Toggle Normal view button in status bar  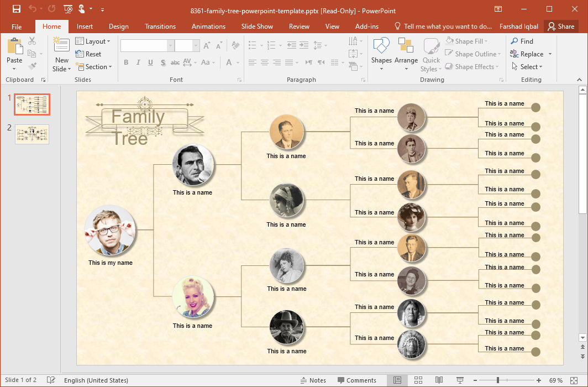[397, 380]
